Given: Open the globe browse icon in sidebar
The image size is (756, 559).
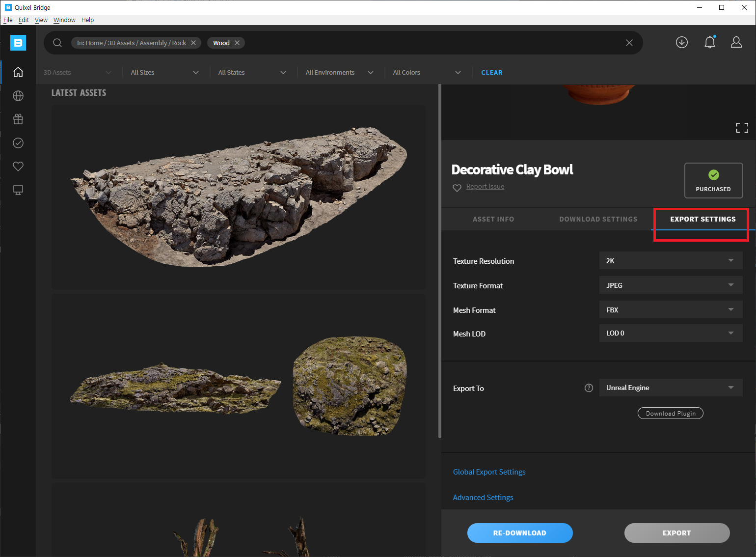Looking at the screenshot, I should (18, 96).
